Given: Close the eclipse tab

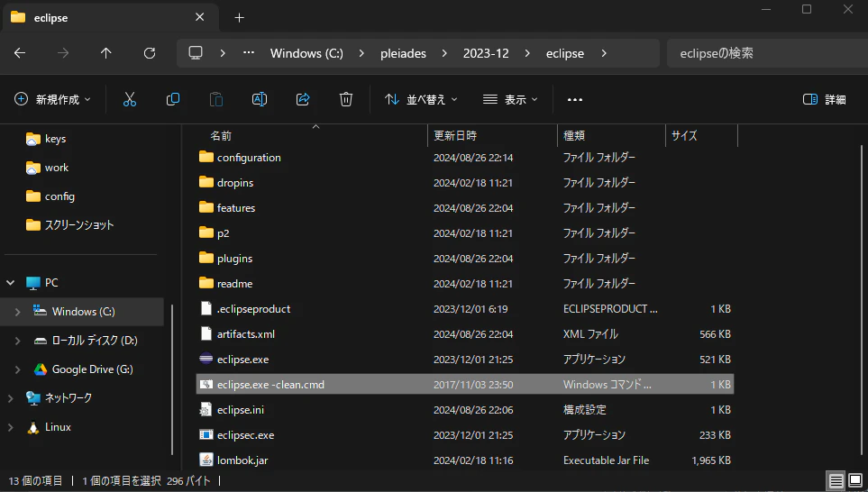Looking at the screenshot, I should pyautogui.click(x=200, y=17).
